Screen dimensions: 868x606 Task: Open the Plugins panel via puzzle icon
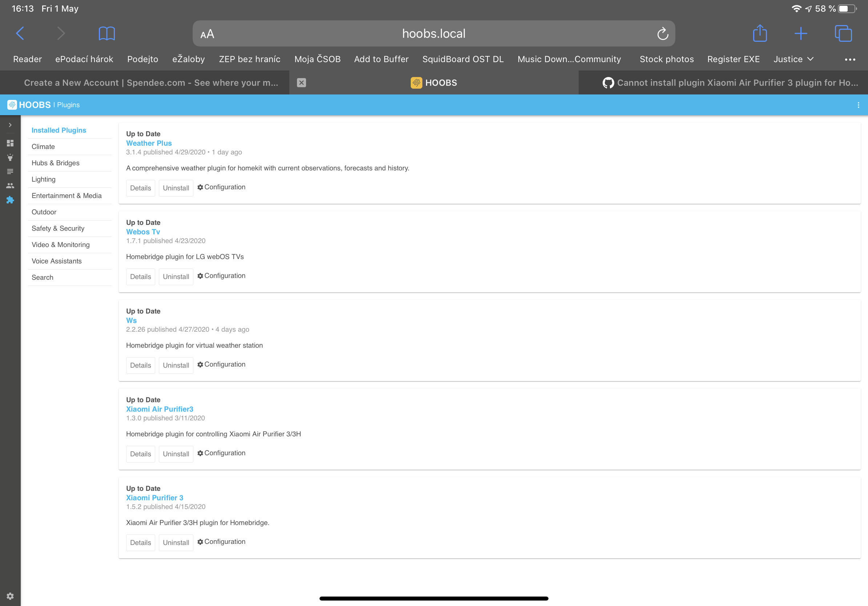[x=10, y=200]
